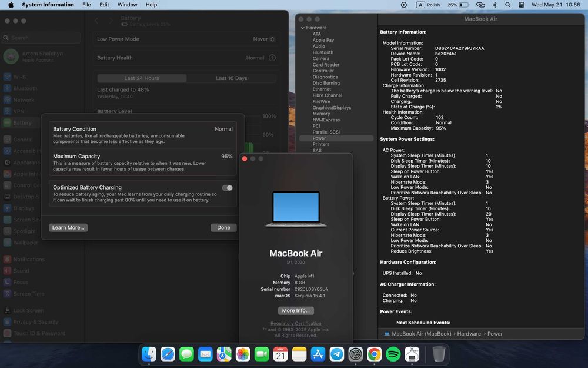Switch to Last 24 Hours tab
Viewport: 588px width, 368px height.
pyautogui.click(x=142, y=78)
